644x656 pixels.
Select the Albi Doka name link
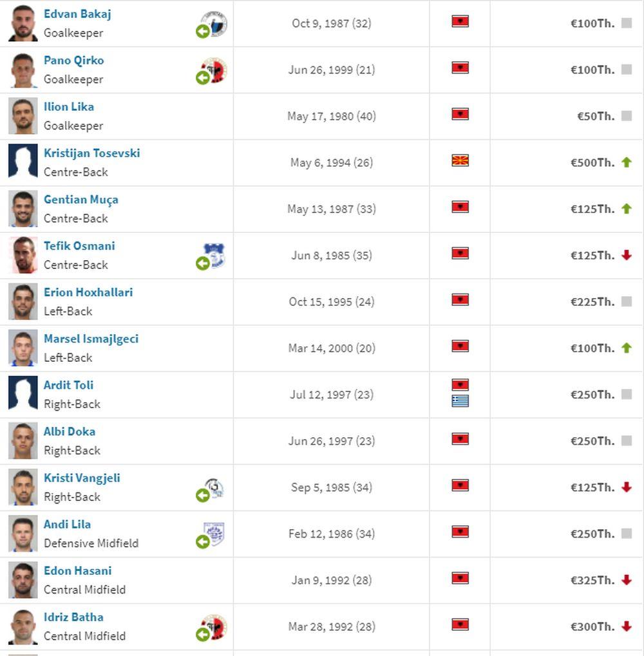(70, 431)
